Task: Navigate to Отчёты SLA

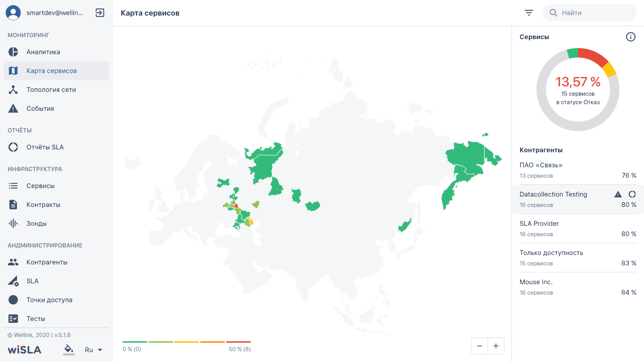Action: 45,147
